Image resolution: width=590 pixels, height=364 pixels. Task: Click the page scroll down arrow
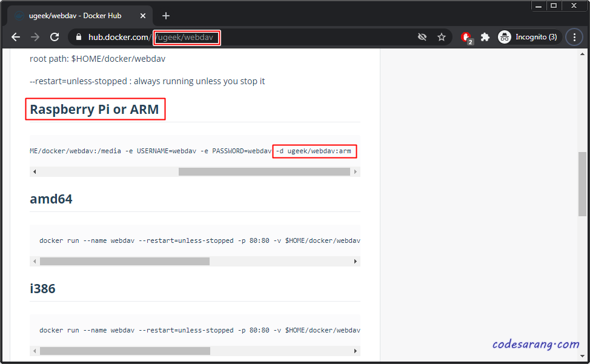[582, 356]
